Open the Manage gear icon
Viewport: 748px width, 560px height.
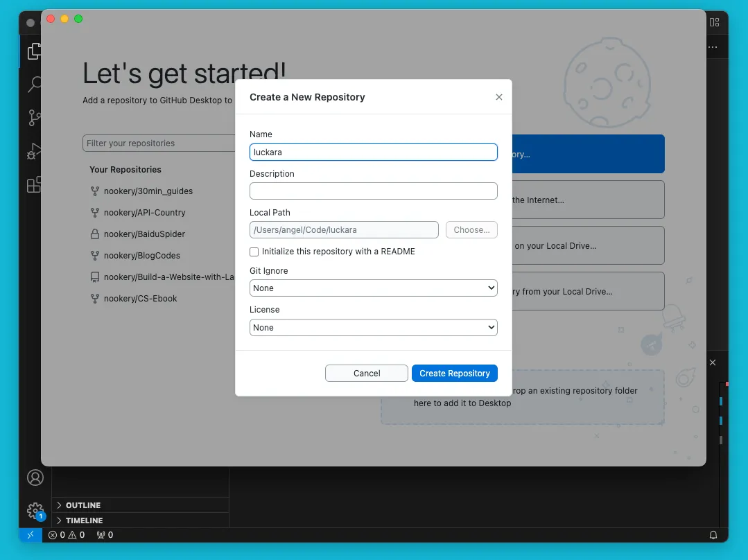(x=35, y=511)
